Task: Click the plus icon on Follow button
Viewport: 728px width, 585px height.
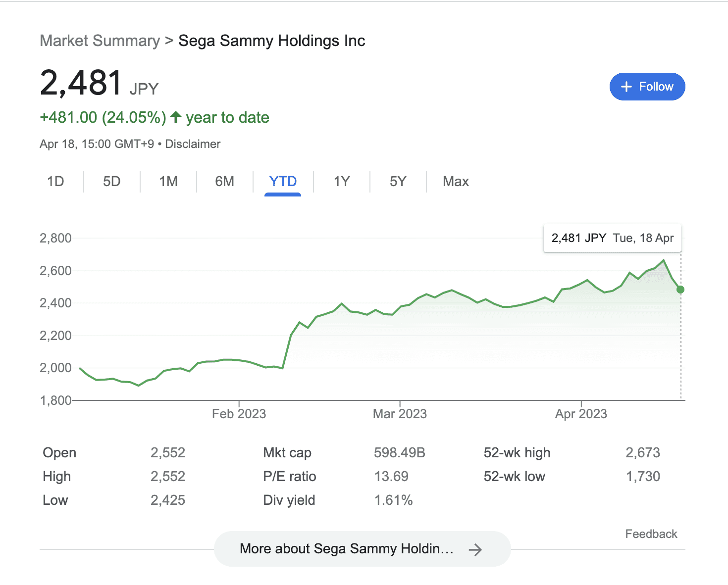Action: (x=626, y=87)
